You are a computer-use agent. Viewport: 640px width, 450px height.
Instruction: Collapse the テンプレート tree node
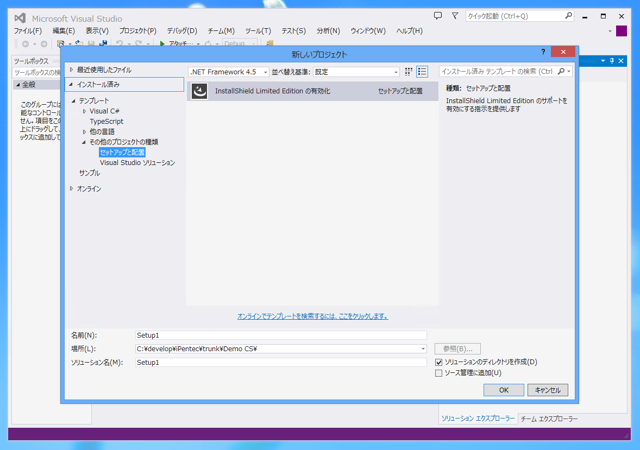[x=74, y=101]
